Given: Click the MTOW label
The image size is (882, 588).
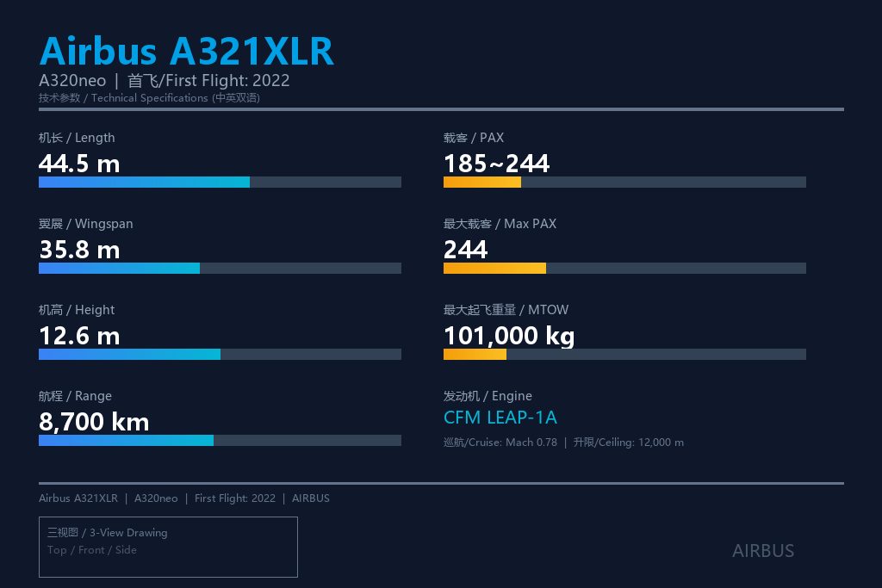Looking at the screenshot, I should 506,310.
